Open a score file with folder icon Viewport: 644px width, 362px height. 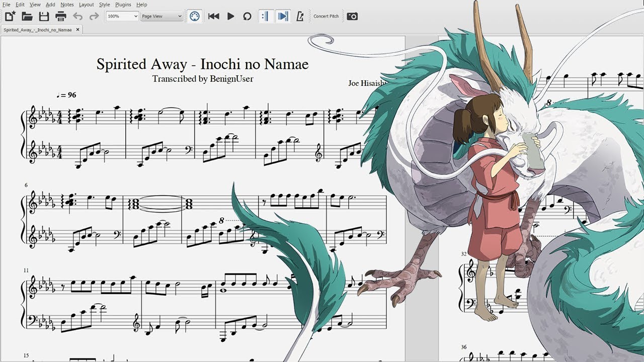click(27, 16)
